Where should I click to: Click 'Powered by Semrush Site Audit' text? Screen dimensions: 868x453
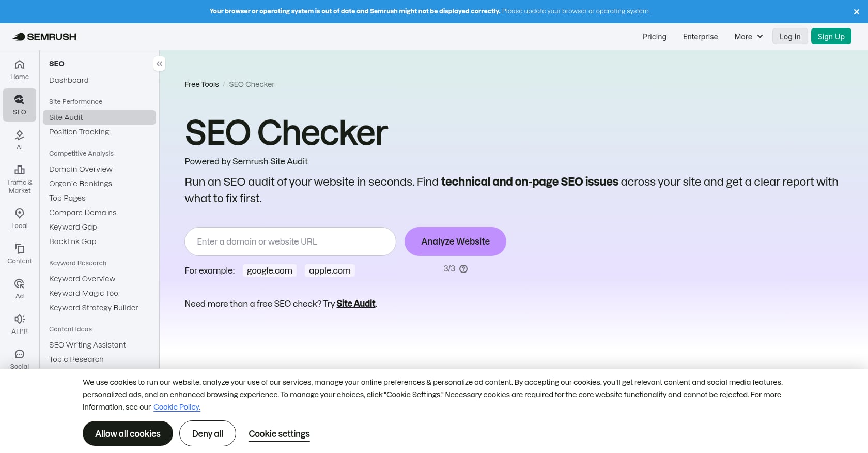[246, 161]
